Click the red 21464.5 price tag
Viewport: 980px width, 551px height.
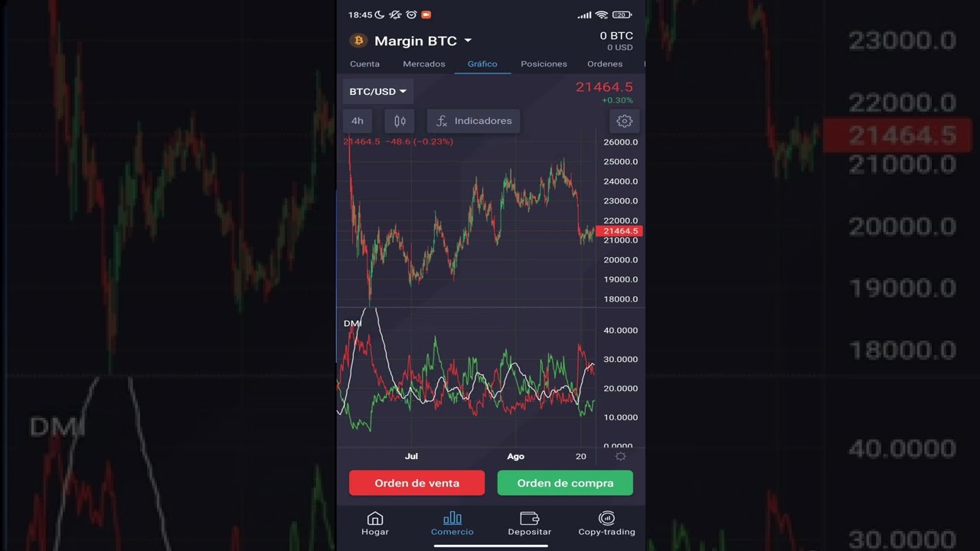tap(620, 230)
